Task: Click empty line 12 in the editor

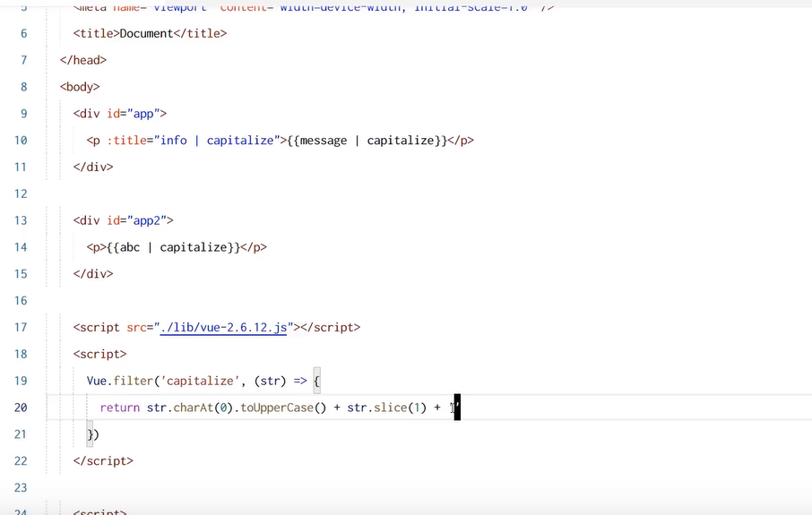Action: pyautogui.click(x=428, y=193)
